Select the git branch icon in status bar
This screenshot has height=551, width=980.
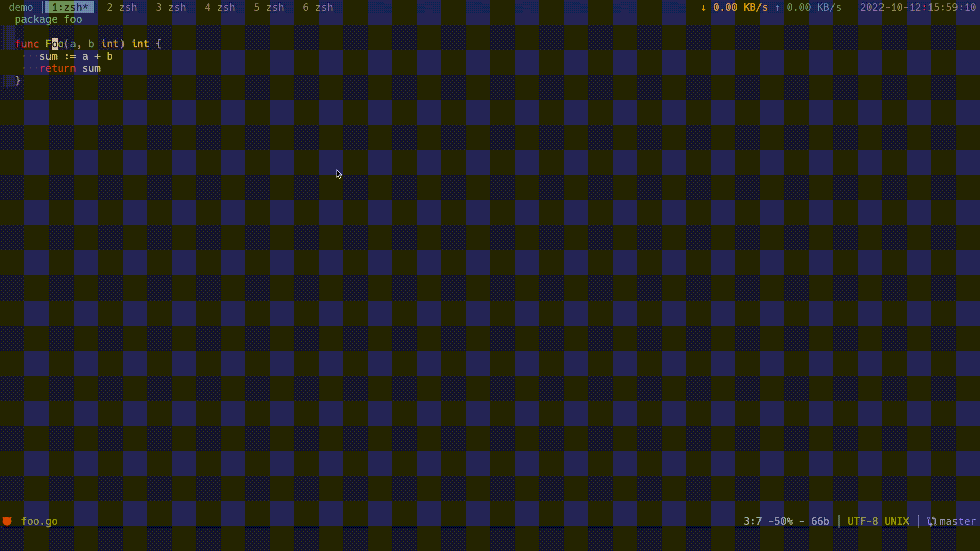[x=931, y=521]
